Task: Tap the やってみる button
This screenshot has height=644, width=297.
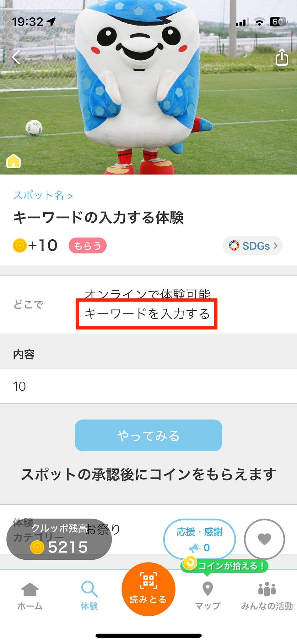Action: [148, 436]
